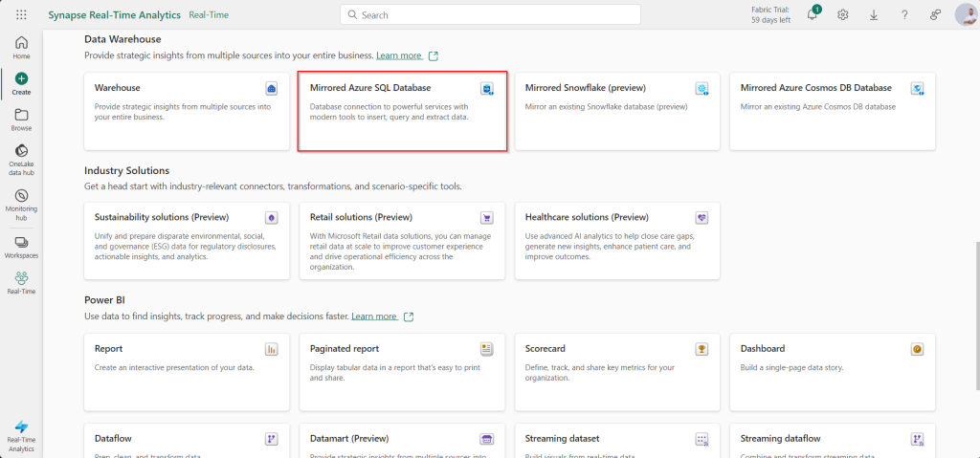Create a Datamart (Preview)

pyautogui.click(x=402, y=441)
